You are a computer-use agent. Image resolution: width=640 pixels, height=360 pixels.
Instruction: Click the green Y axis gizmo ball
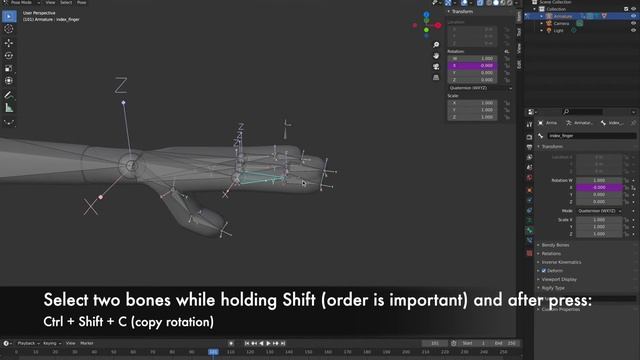click(427, 30)
